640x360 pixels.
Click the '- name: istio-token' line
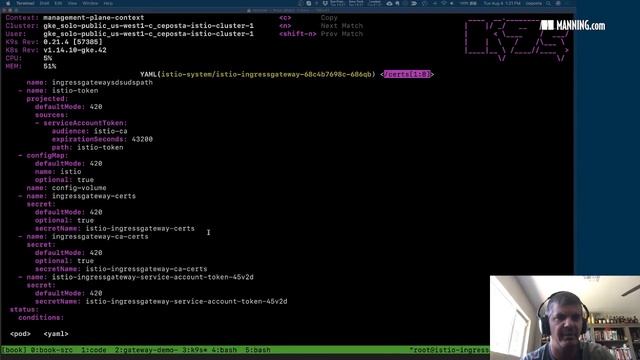[58, 91]
